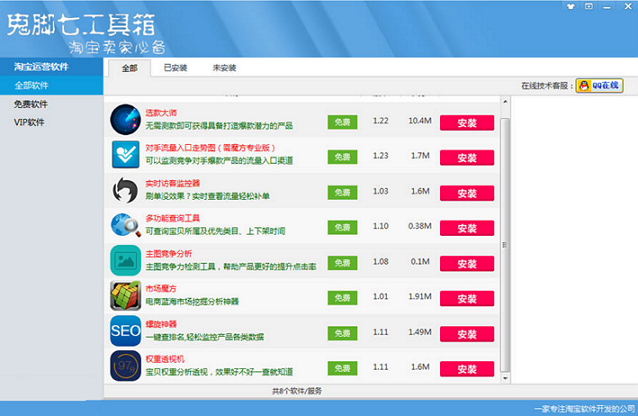Click the 选款大师 radar icon
The width and height of the screenshot is (638, 416).
coord(125,120)
